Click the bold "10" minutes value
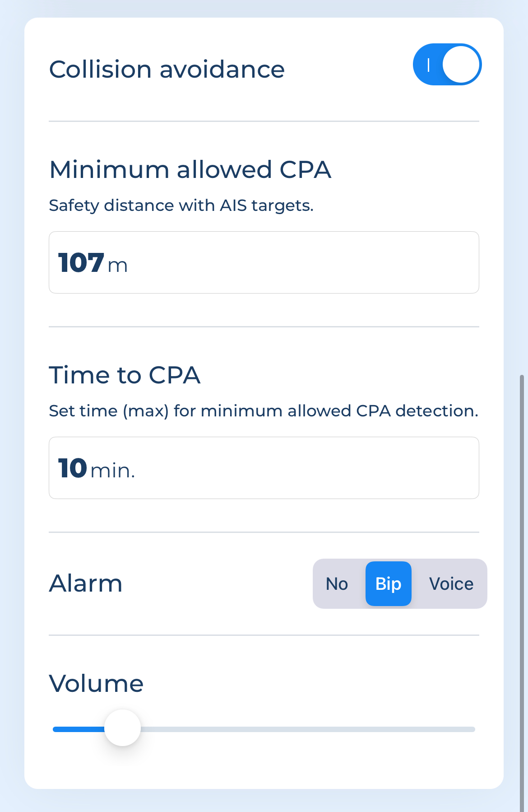The image size is (528, 812). point(73,468)
